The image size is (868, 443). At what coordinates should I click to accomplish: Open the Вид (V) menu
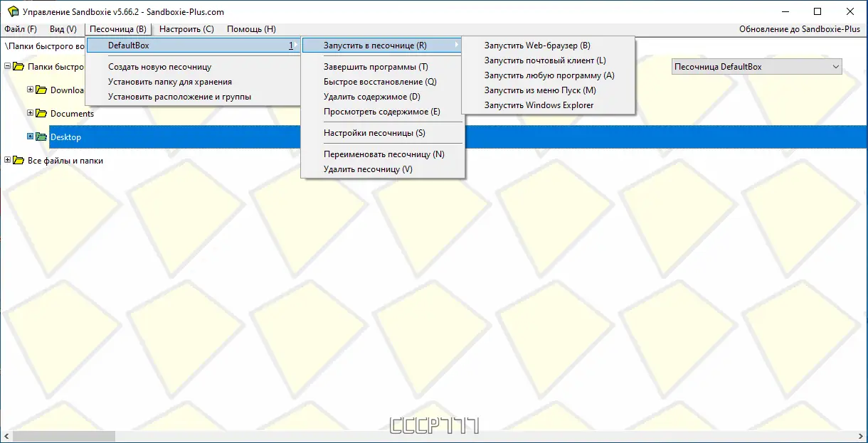(63, 29)
